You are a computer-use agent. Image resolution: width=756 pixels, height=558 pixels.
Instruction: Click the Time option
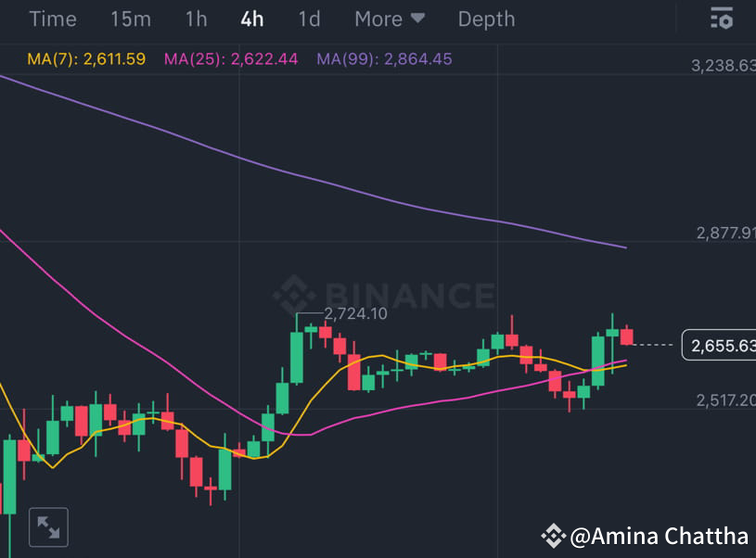(52, 19)
